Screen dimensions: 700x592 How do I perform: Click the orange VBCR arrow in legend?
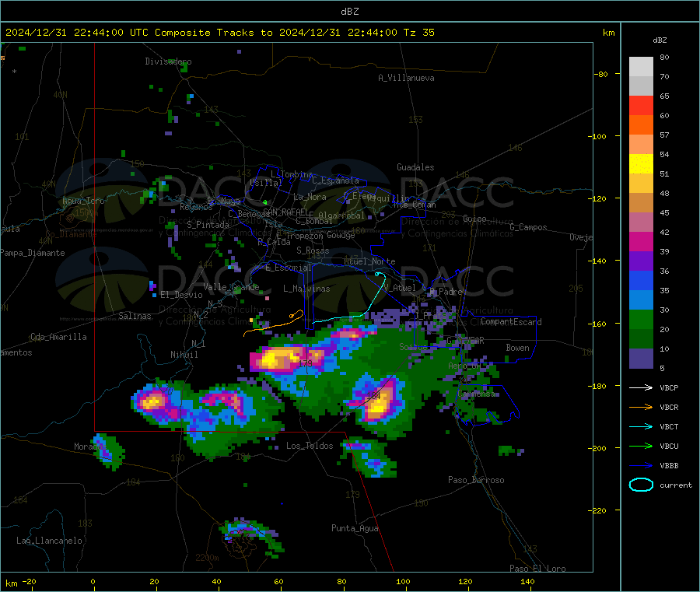point(641,407)
